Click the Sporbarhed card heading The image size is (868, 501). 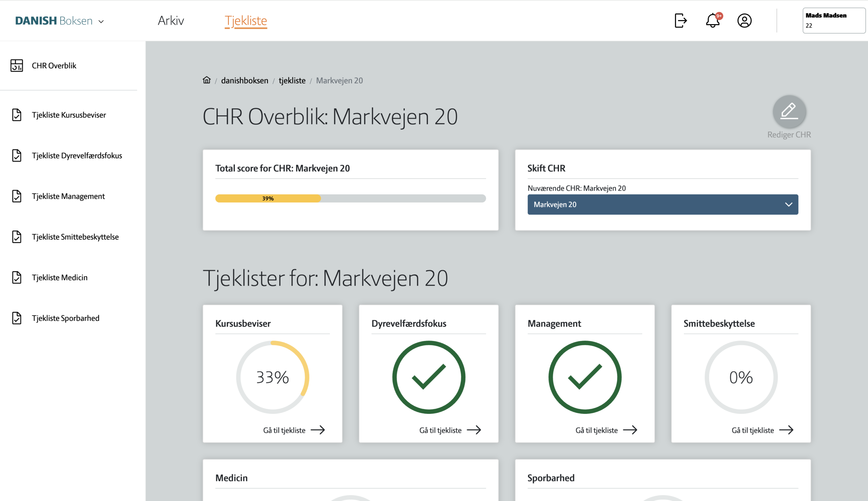(551, 478)
